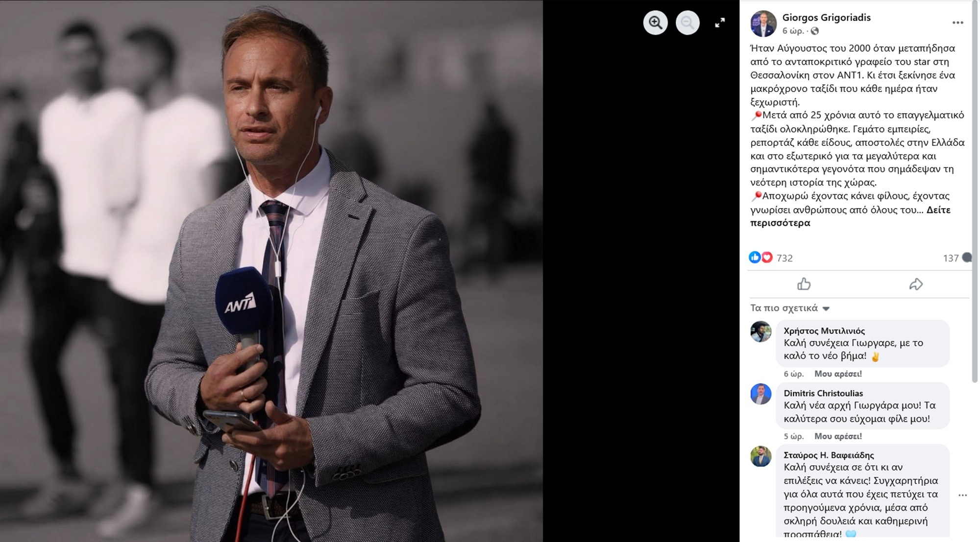Click Dimitris Christoulias avatar thumbnail

(760, 394)
